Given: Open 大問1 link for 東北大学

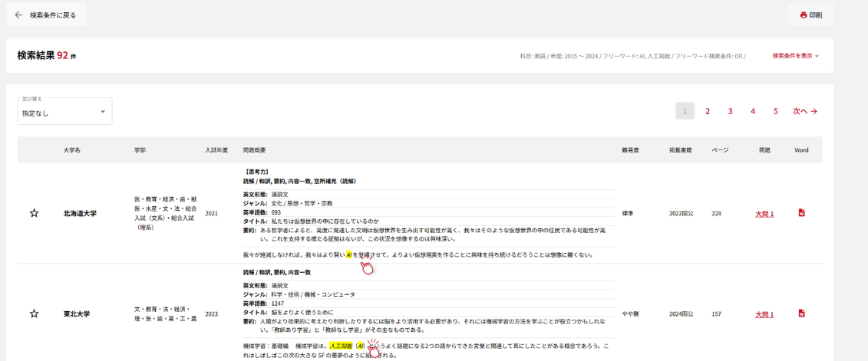Looking at the screenshot, I should click(x=764, y=314).
